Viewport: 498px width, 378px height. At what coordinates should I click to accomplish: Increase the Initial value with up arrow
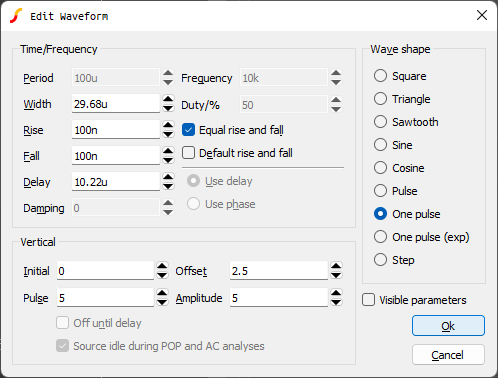tap(162, 266)
